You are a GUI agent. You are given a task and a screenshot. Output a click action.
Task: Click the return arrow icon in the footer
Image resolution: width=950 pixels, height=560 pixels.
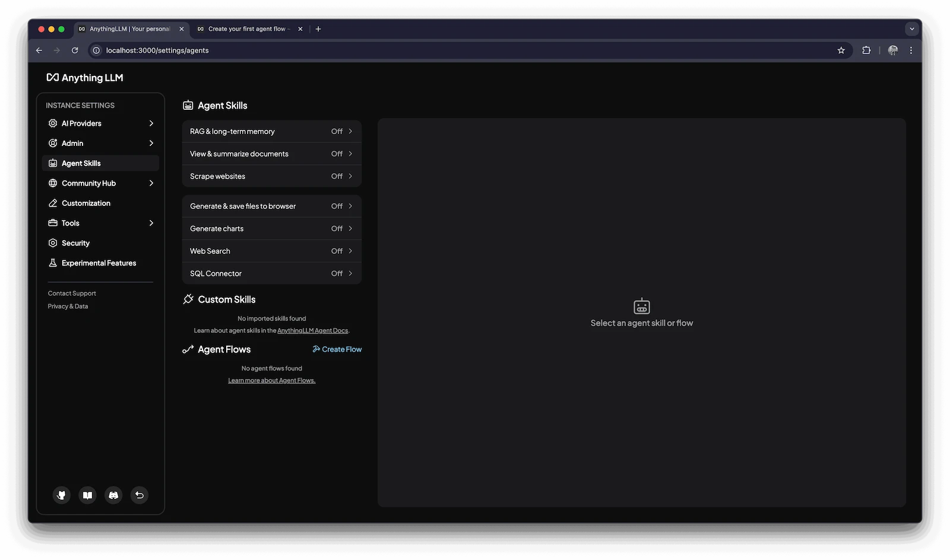[x=140, y=495]
